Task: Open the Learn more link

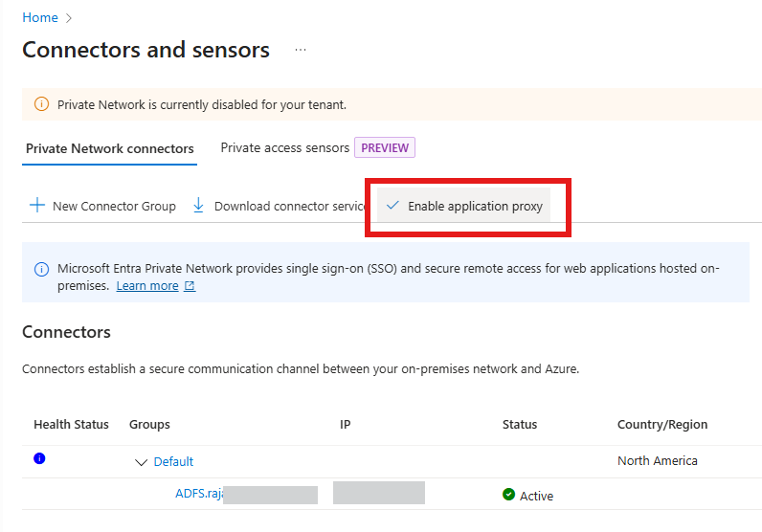Action: [147, 286]
